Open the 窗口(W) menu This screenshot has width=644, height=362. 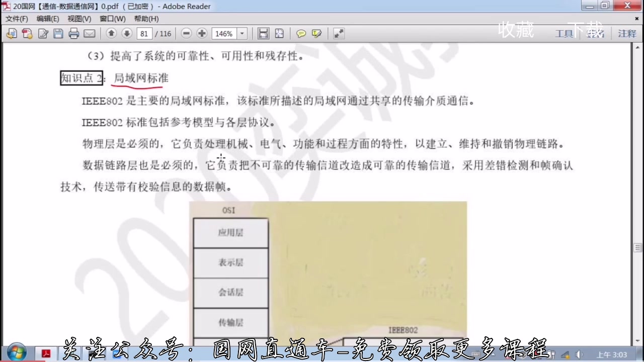113,19
